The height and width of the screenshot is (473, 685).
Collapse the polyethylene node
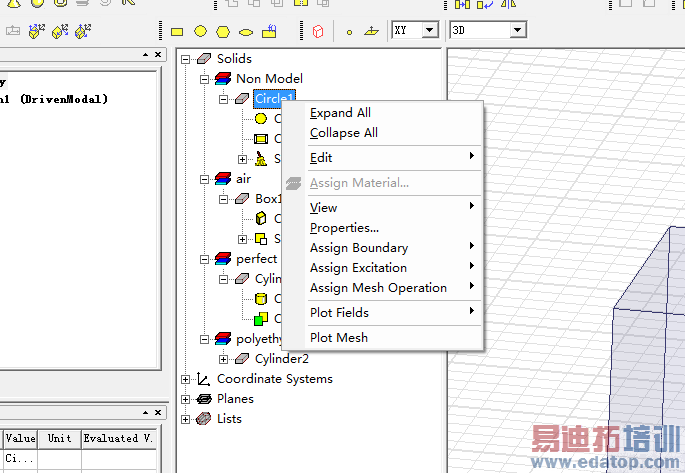tap(204, 339)
